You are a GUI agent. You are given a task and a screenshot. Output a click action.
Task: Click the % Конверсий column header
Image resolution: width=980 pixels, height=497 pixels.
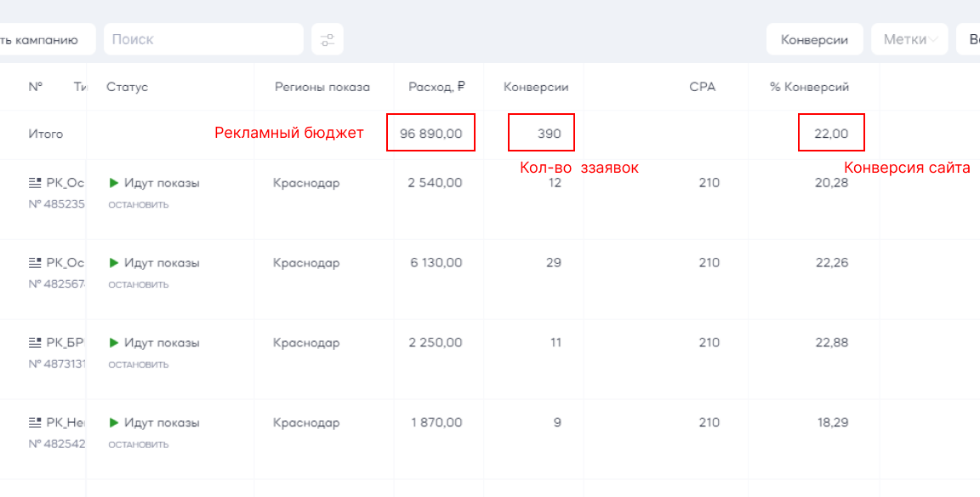point(809,87)
